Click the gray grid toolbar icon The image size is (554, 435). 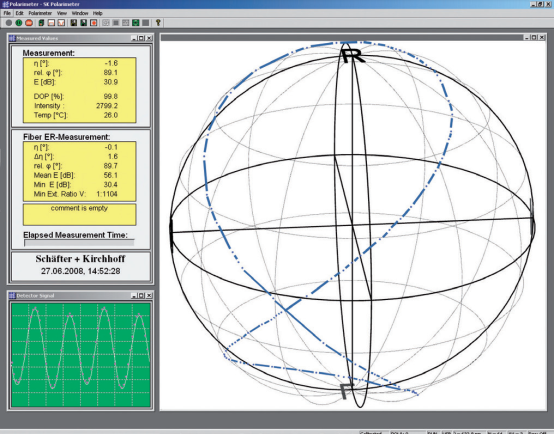coord(125,23)
